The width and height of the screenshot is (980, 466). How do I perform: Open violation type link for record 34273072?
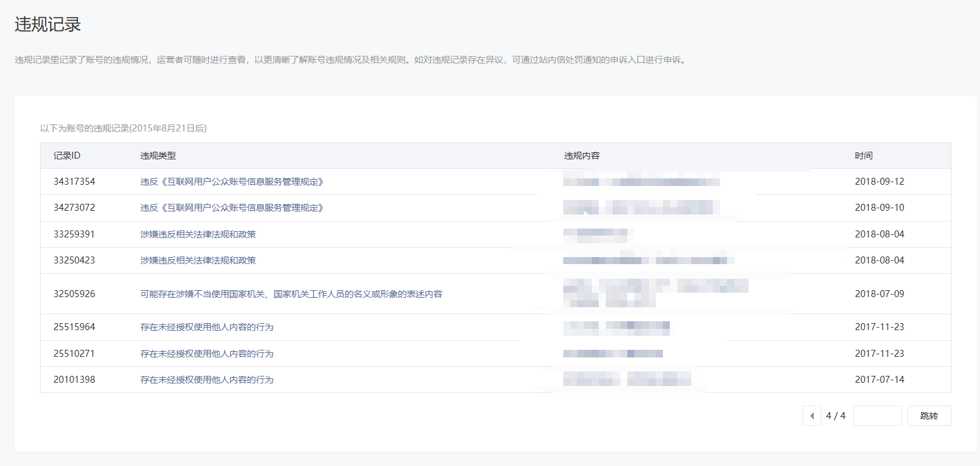232,208
